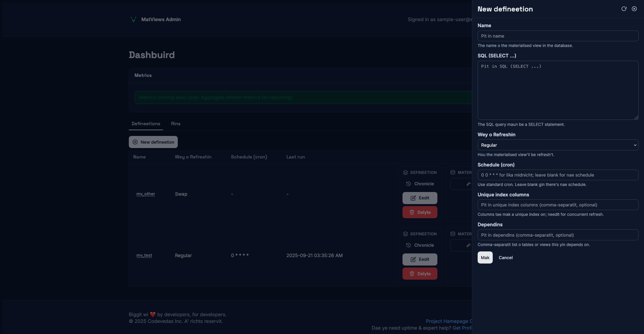This screenshot has height=334, width=644.
Task: Open the mv_test definition link
Action: point(144,255)
